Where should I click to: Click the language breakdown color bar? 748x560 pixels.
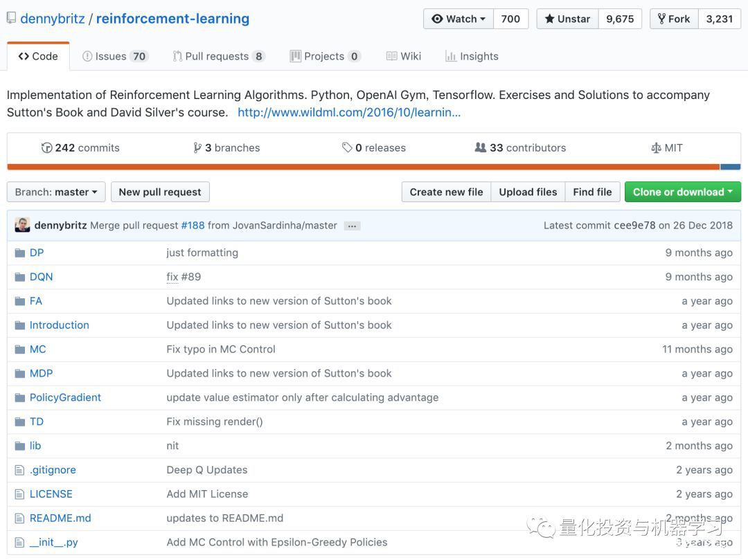[374, 167]
